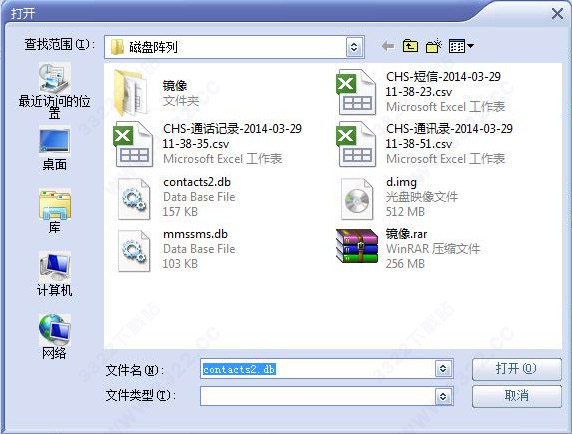Image resolution: width=572 pixels, height=434 pixels.
Task: Open the view menu dropdown
Action: 461,46
